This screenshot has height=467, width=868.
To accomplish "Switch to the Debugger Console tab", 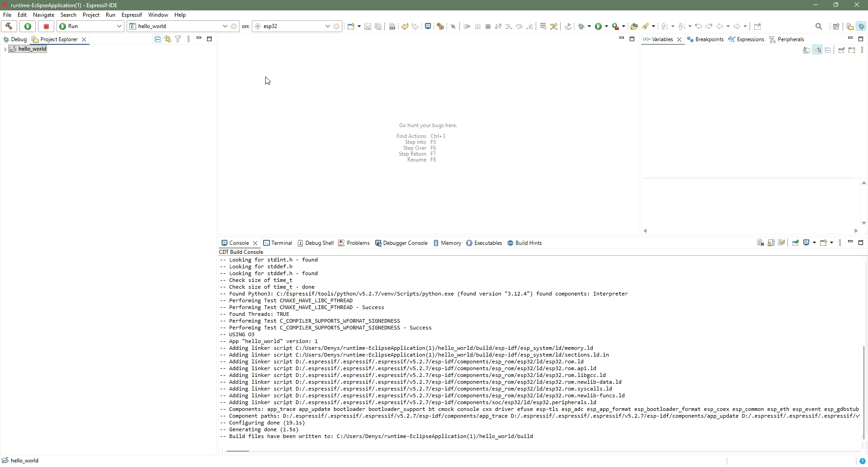I will (401, 243).
